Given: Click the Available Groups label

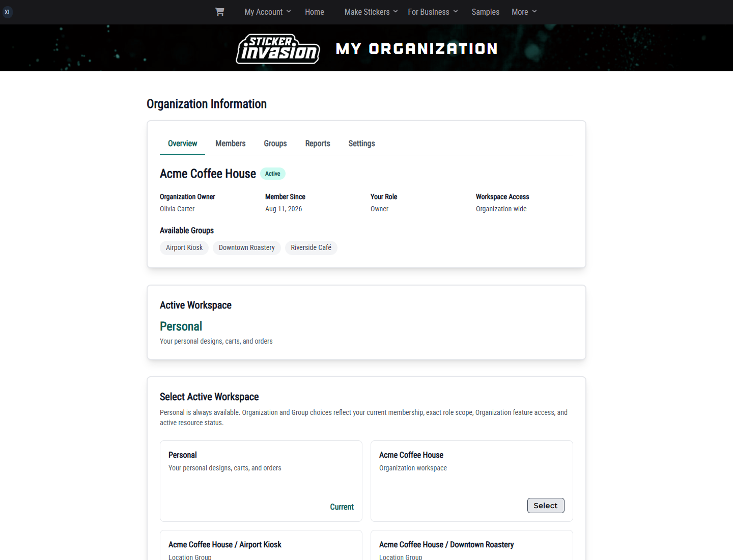Looking at the screenshot, I should (x=187, y=231).
